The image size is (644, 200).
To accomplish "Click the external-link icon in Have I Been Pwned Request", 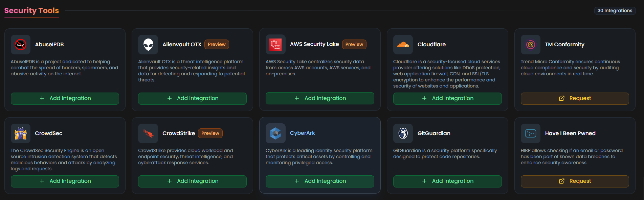I will (x=562, y=181).
